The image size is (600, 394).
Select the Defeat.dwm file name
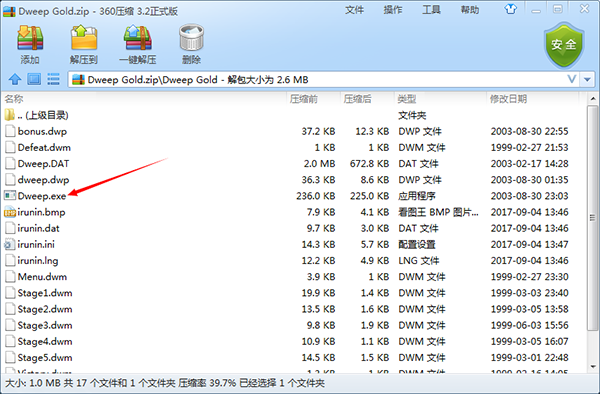[x=44, y=148]
